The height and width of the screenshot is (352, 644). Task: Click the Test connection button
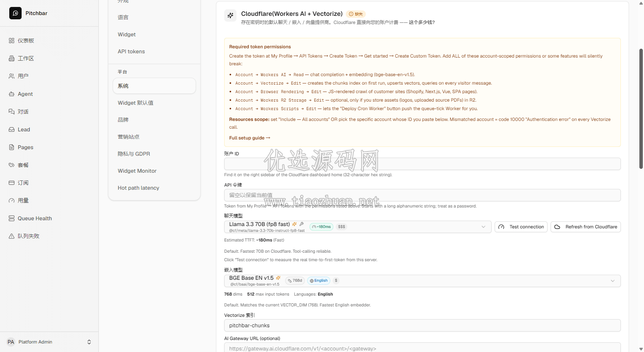521,227
